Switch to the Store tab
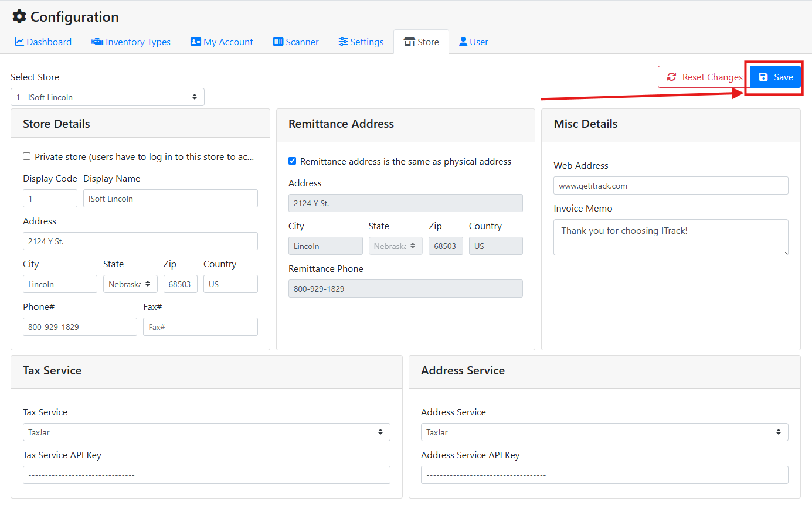Viewport: 812px width, 508px height. point(421,42)
